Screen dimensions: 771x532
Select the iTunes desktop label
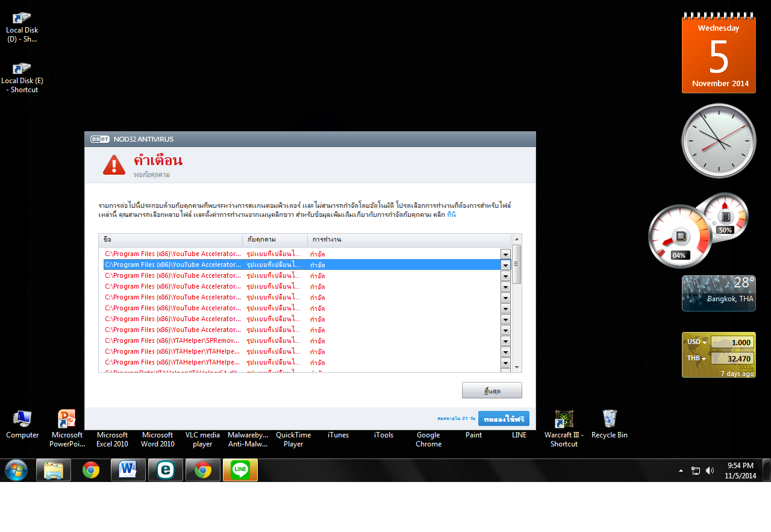pos(338,435)
